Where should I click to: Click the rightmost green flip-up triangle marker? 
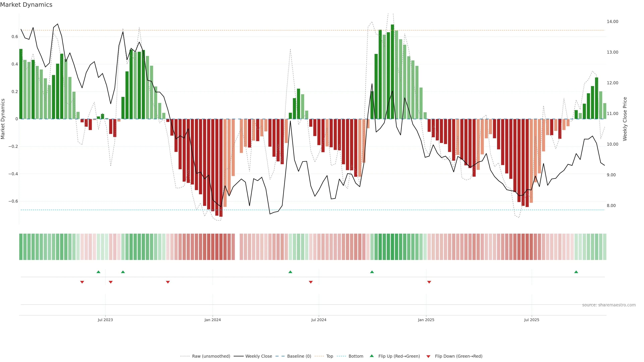pos(576,272)
